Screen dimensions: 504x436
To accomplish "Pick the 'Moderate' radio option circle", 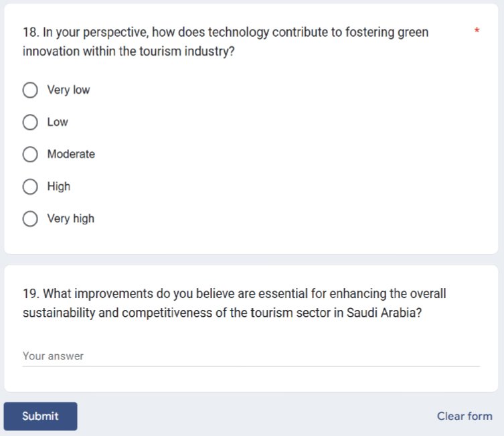I will click(30, 154).
